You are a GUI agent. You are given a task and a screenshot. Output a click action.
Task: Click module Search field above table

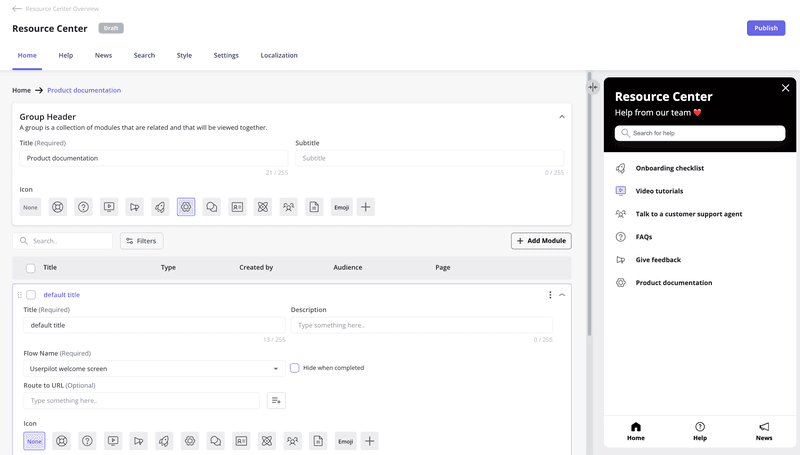(62, 241)
